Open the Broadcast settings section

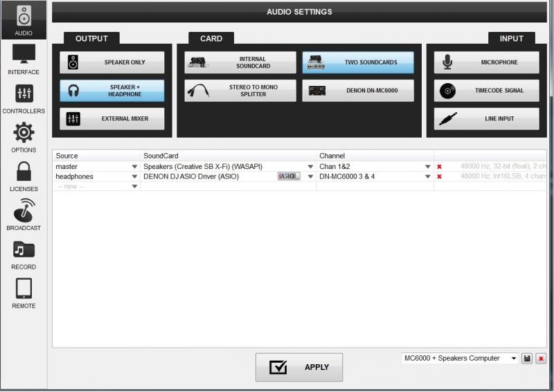(24, 215)
